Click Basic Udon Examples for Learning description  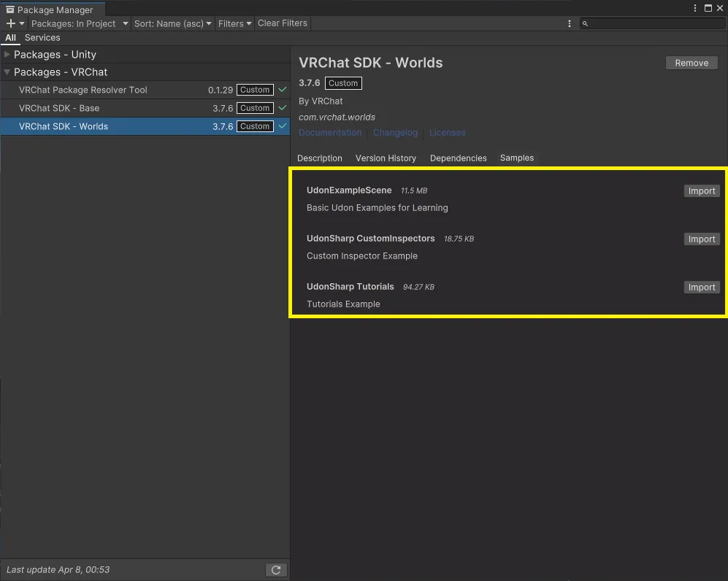pyautogui.click(x=377, y=208)
